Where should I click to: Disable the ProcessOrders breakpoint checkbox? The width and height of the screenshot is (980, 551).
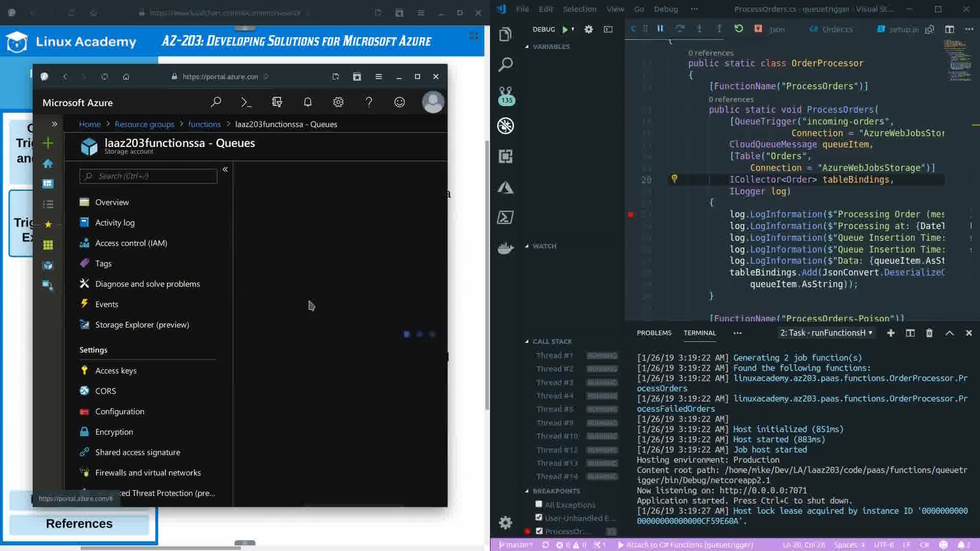[539, 531]
